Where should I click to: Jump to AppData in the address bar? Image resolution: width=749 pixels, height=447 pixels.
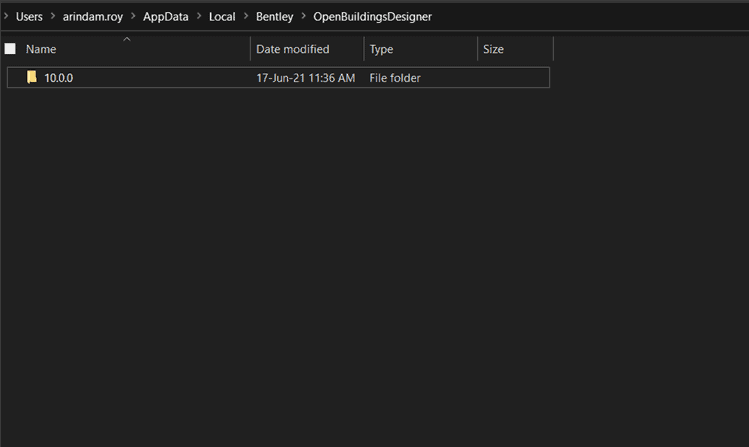pyautogui.click(x=165, y=17)
